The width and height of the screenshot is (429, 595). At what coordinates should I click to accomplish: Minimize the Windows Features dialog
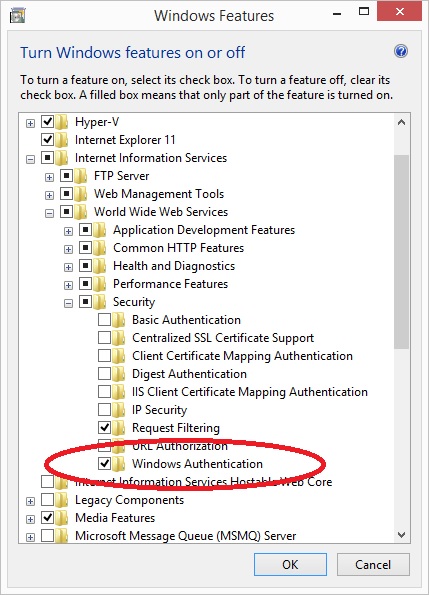[x=337, y=14]
